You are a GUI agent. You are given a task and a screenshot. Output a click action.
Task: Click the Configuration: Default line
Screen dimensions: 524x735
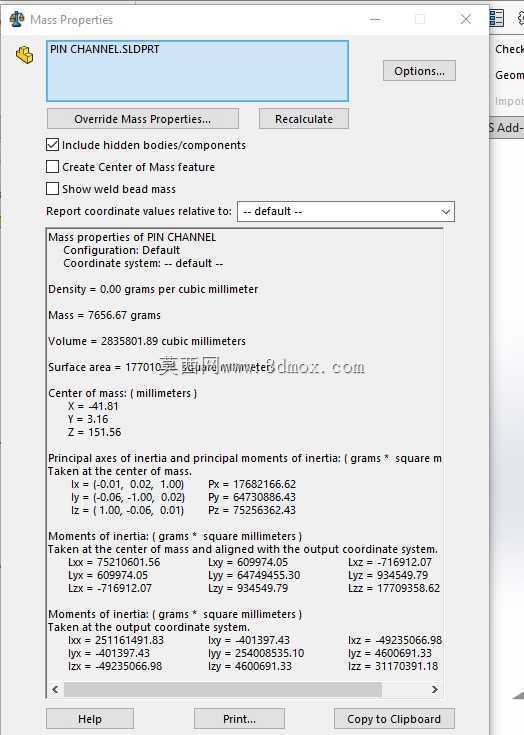[122, 250]
